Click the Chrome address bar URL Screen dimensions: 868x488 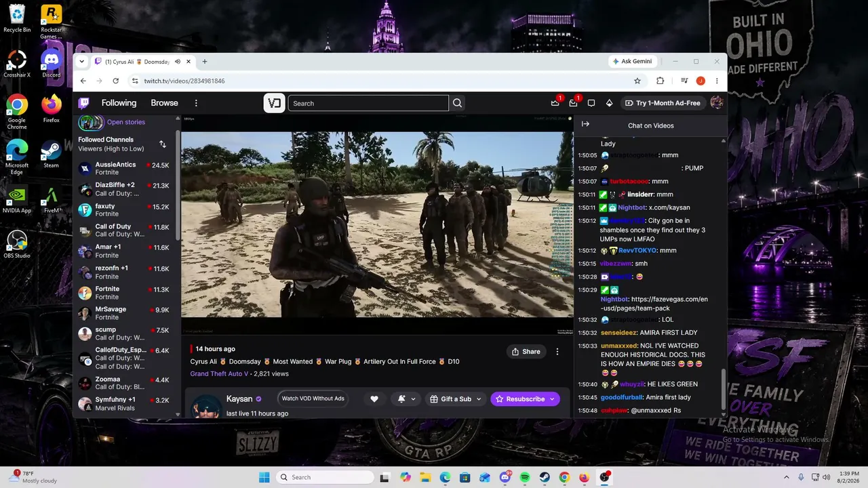184,81
